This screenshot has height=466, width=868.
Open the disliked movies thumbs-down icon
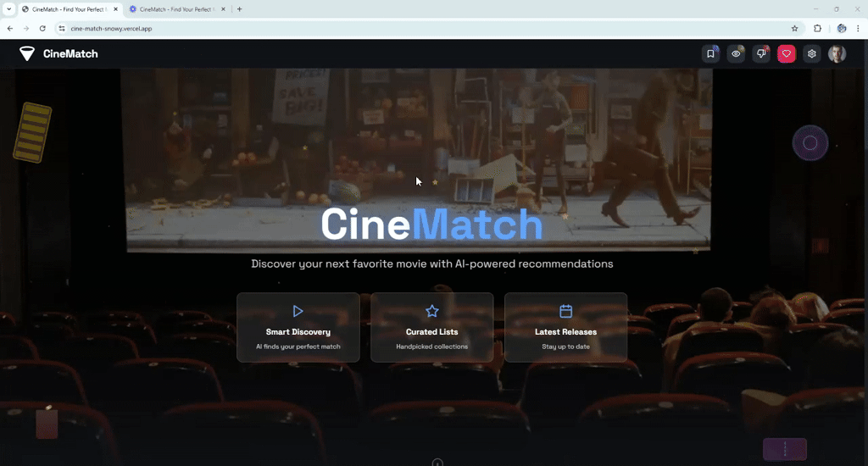click(761, 53)
